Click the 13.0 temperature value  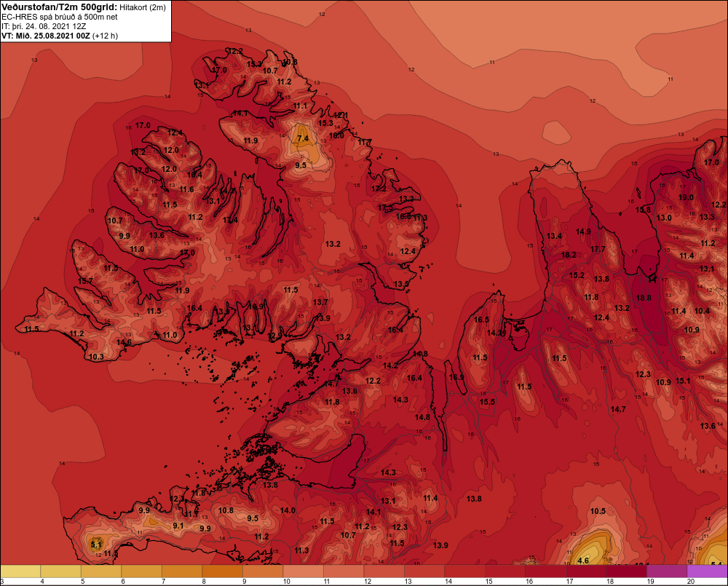pyautogui.click(x=664, y=218)
